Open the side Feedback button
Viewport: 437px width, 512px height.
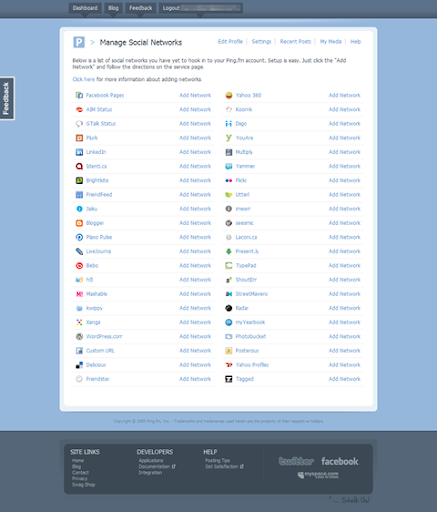[7, 98]
